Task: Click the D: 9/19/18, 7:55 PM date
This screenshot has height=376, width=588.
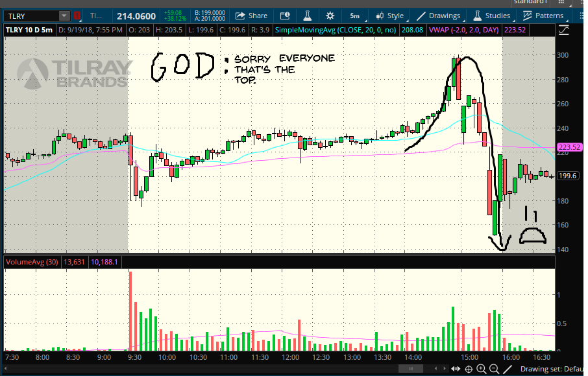Action: click(91, 30)
